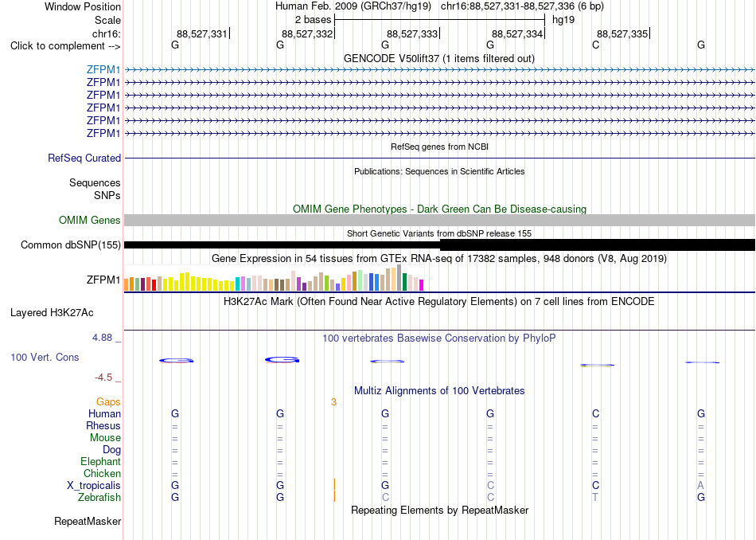Click the X_tropicalis species label
The width and height of the screenshot is (756, 540).
(x=94, y=486)
